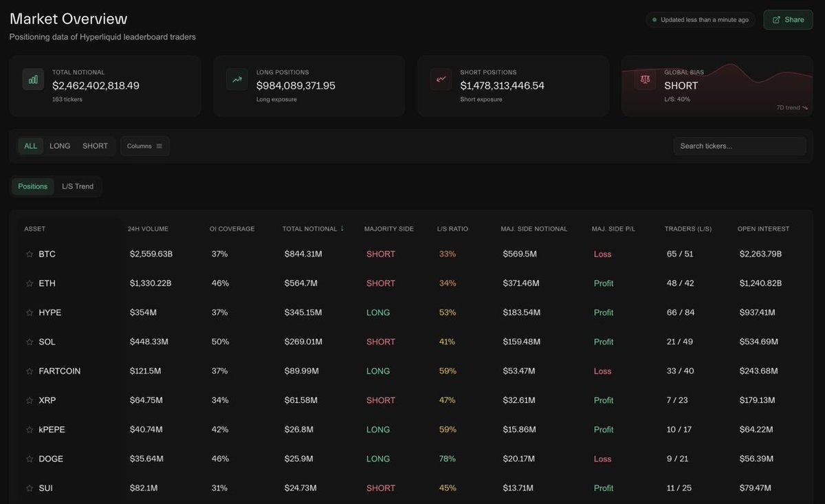This screenshot has height=504, width=825.
Task: Sort by MAJ. SIDE P/L header
Action: click(x=613, y=229)
